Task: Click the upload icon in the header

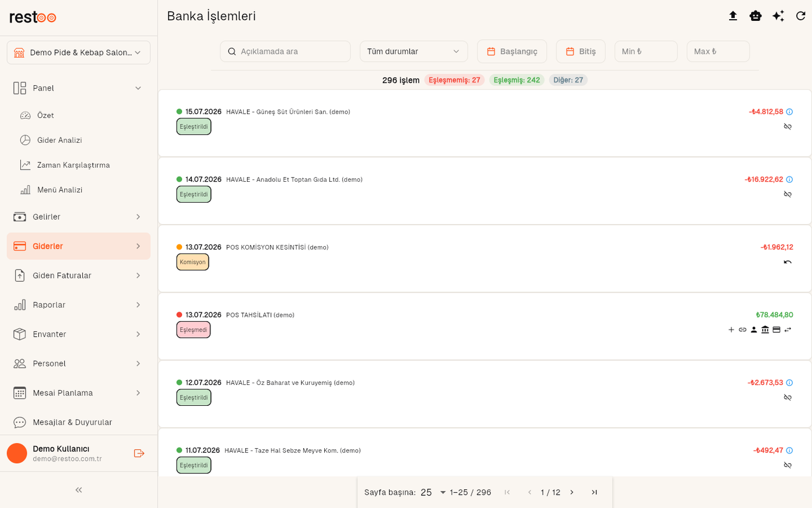Action: (733, 16)
